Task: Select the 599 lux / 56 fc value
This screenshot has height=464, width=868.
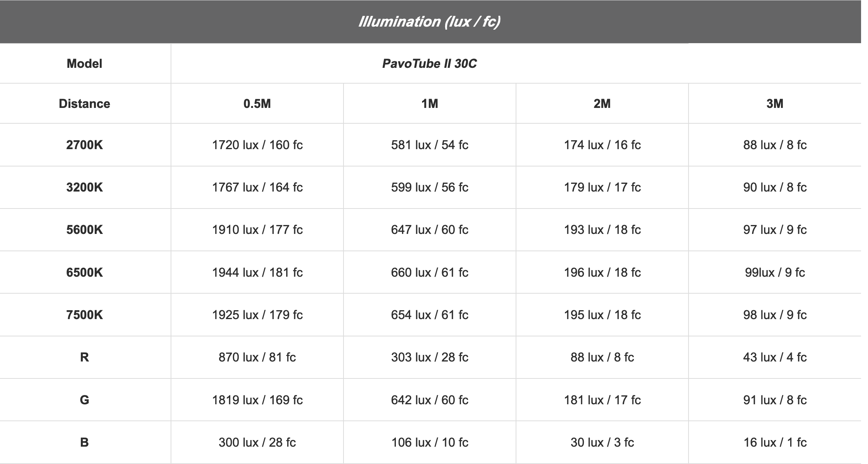Action: point(429,187)
